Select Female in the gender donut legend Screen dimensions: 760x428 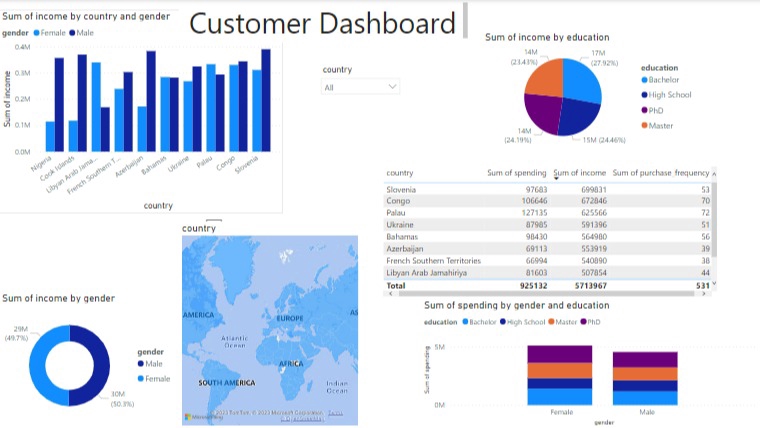[x=154, y=379]
